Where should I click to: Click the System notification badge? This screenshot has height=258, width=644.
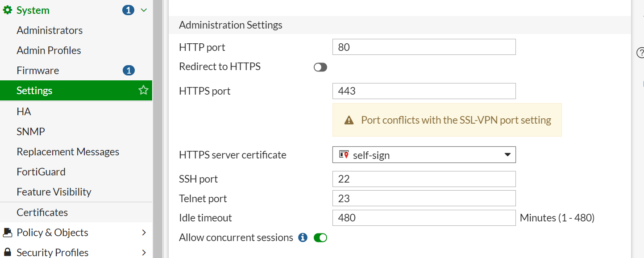(129, 10)
